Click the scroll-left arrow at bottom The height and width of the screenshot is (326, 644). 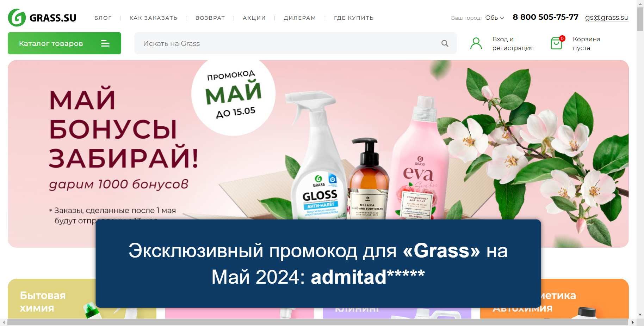coord(4,322)
